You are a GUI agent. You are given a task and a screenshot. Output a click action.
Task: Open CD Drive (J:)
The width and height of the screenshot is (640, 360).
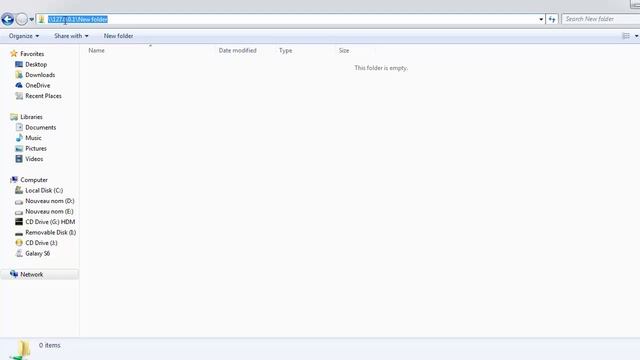(41, 243)
